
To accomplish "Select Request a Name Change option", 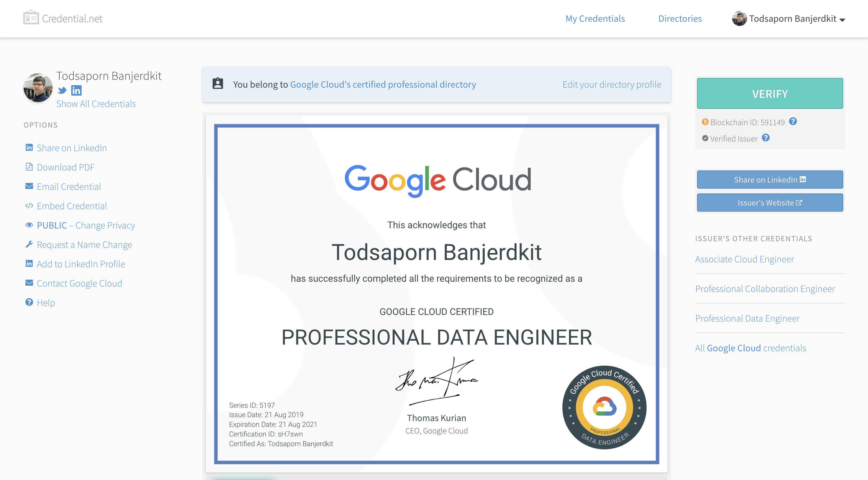I will [84, 245].
